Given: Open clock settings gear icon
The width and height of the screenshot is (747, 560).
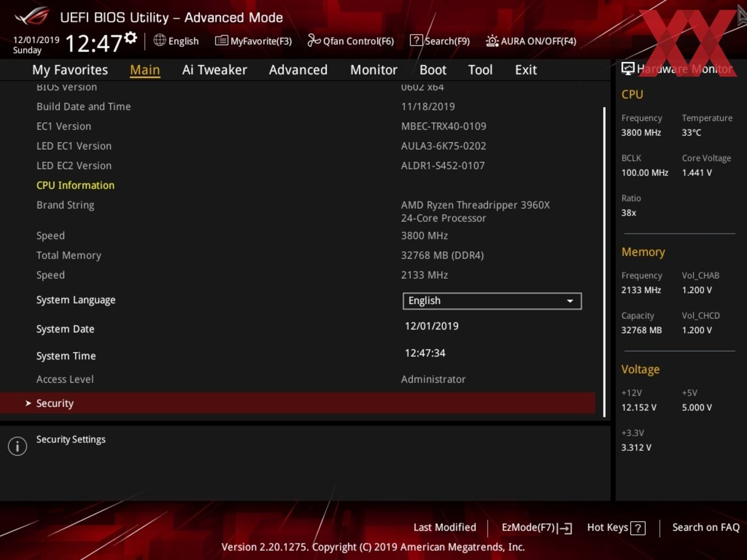Looking at the screenshot, I should coord(130,37).
